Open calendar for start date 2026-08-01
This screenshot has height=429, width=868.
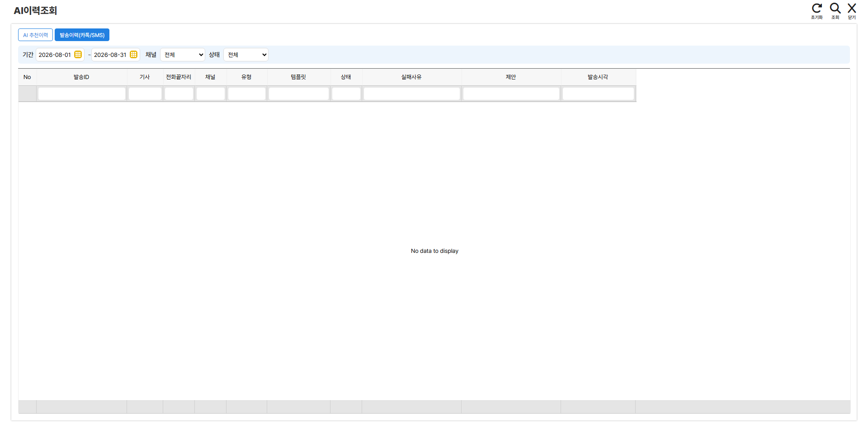click(78, 55)
